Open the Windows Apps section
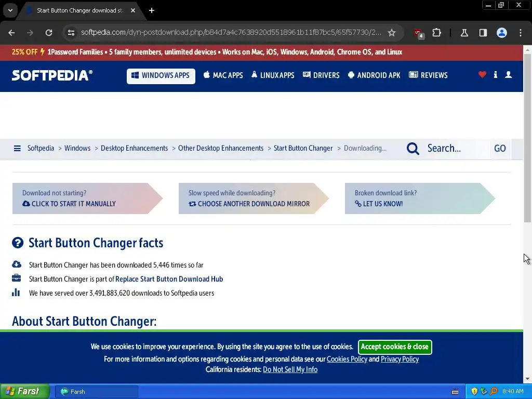Viewport: 532px width, 399px height. [x=161, y=76]
